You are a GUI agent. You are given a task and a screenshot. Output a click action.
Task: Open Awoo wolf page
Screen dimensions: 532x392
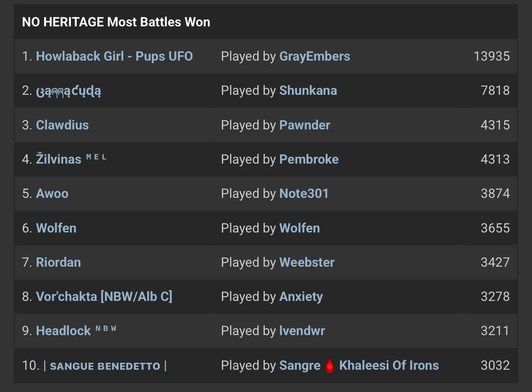[x=52, y=193]
